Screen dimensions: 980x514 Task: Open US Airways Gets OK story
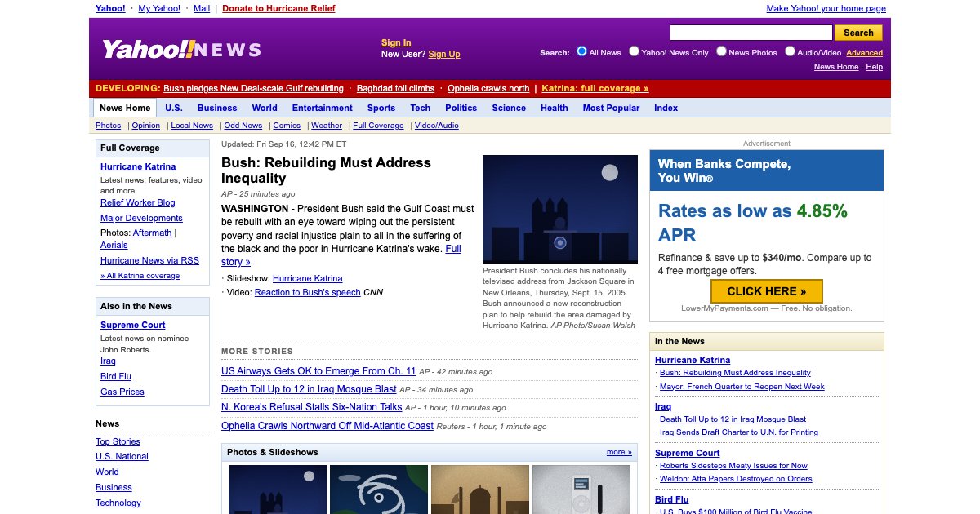[x=318, y=370]
